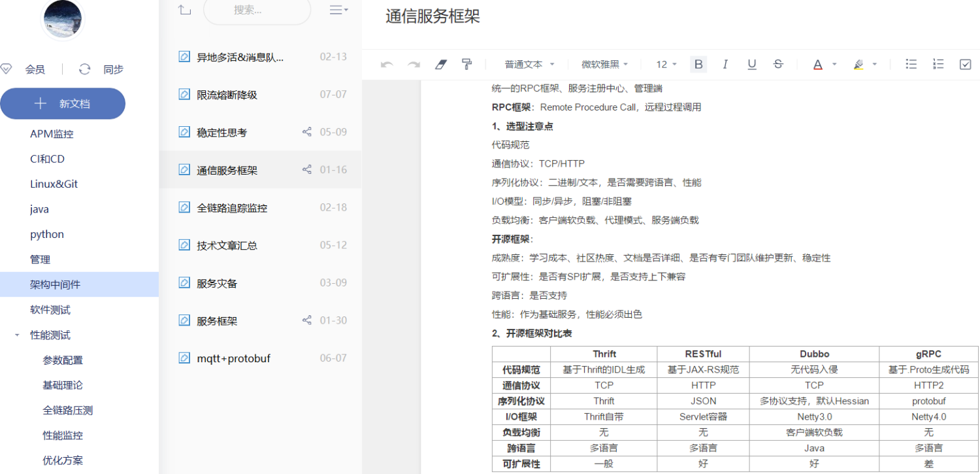Open the 微软雅黑 font dropdown
The image size is (980, 474).
pyautogui.click(x=605, y=64)
